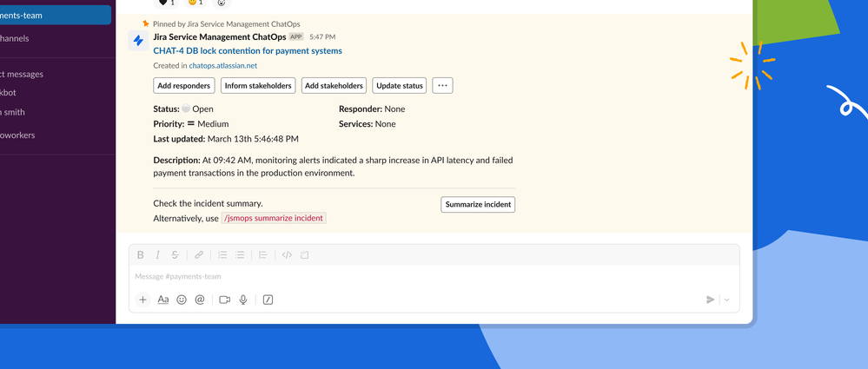Record an audio clip with microphone

coord(243,300)
